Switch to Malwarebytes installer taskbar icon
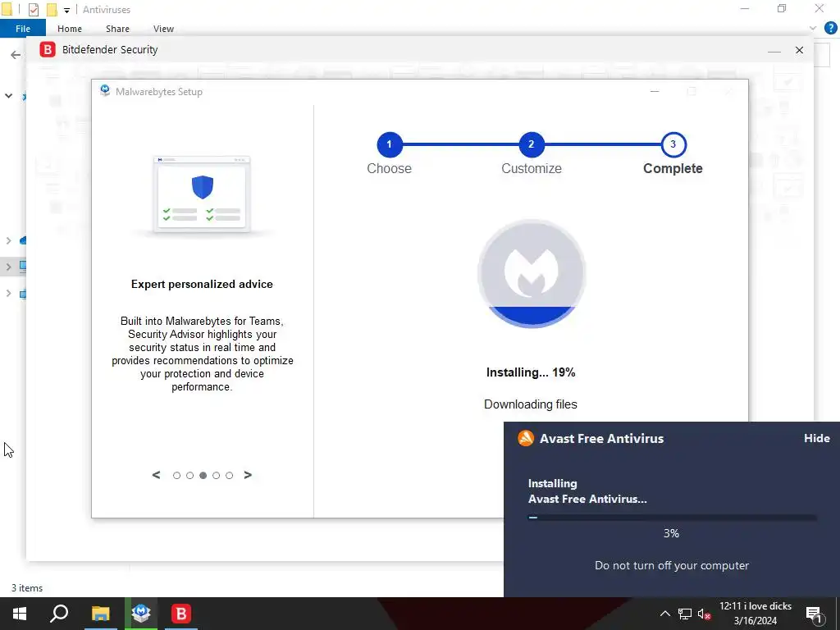This screenshot has height=630, width=840. click(141, 614)
